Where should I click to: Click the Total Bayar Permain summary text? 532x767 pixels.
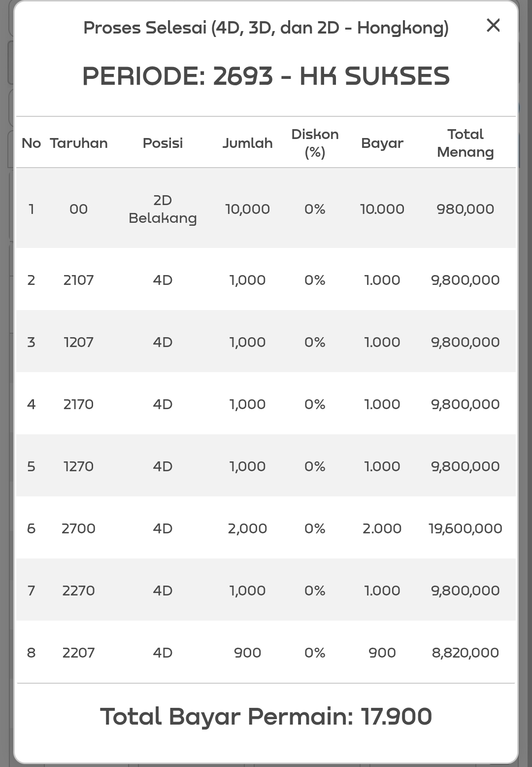tap(266, 716)
